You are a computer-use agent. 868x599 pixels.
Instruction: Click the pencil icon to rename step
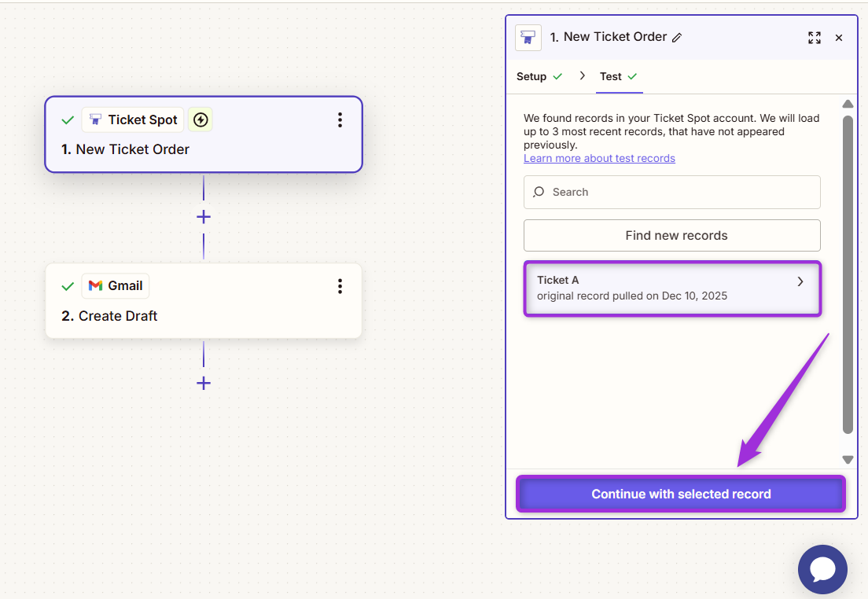(x=678, y=38)
